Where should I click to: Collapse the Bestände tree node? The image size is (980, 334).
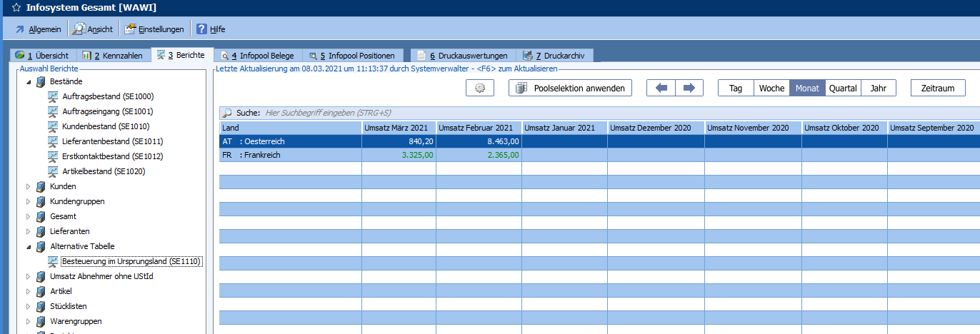29,81
